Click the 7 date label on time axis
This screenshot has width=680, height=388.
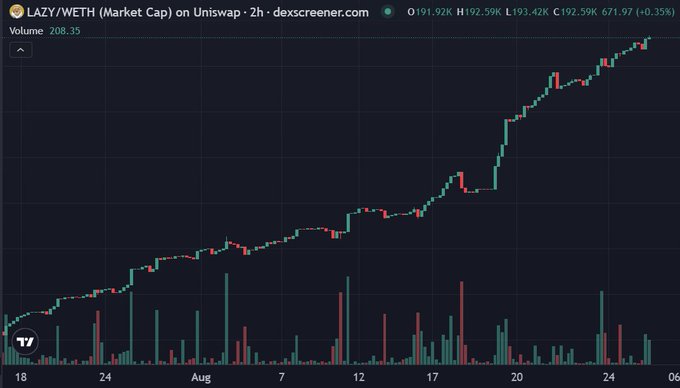coord(281,377)
